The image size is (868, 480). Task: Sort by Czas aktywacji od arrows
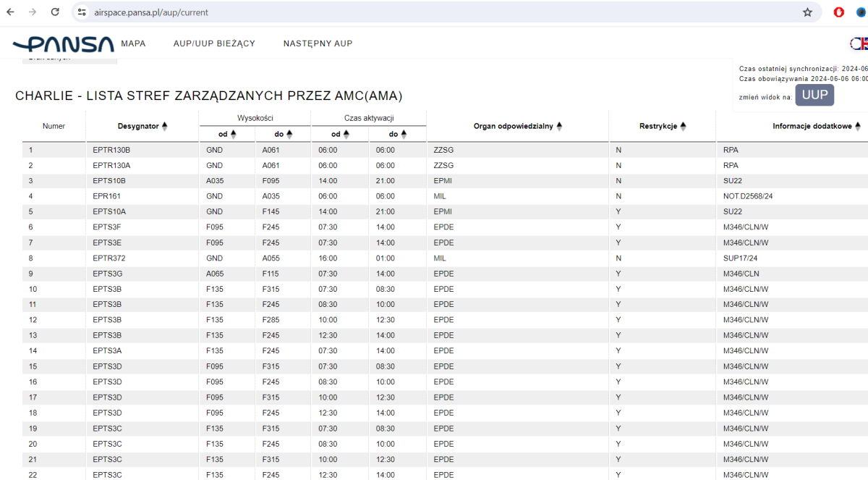346,134
